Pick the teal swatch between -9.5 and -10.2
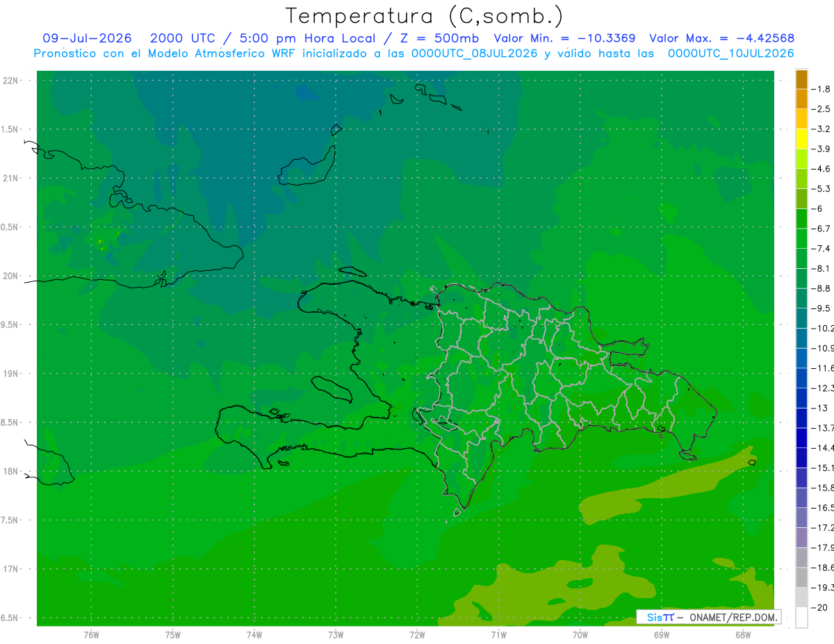The height and width of the screenshot is (644, 834). coord(801,318)
